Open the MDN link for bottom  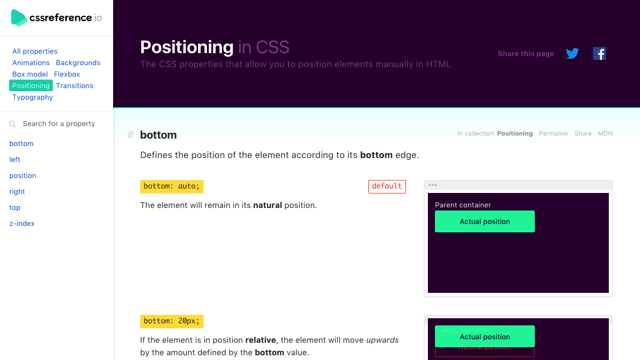605,133
